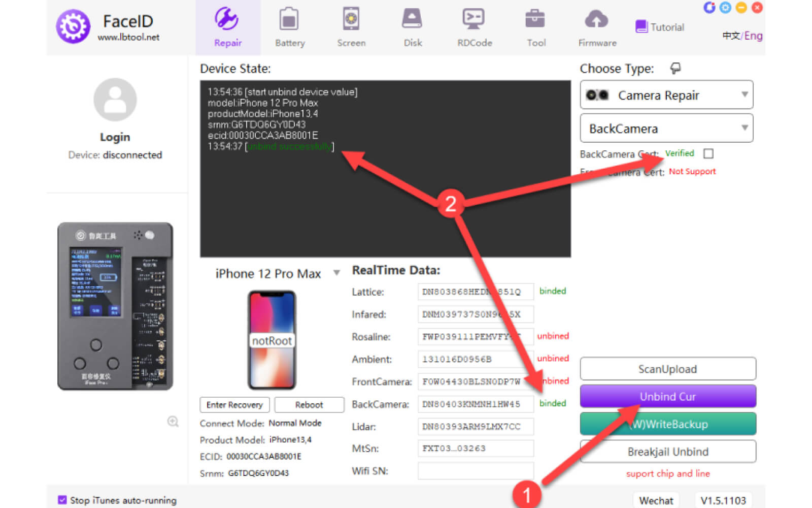The image size is (812, 508).
Task: Click the Lidar serial field
Action: [476, 426]
